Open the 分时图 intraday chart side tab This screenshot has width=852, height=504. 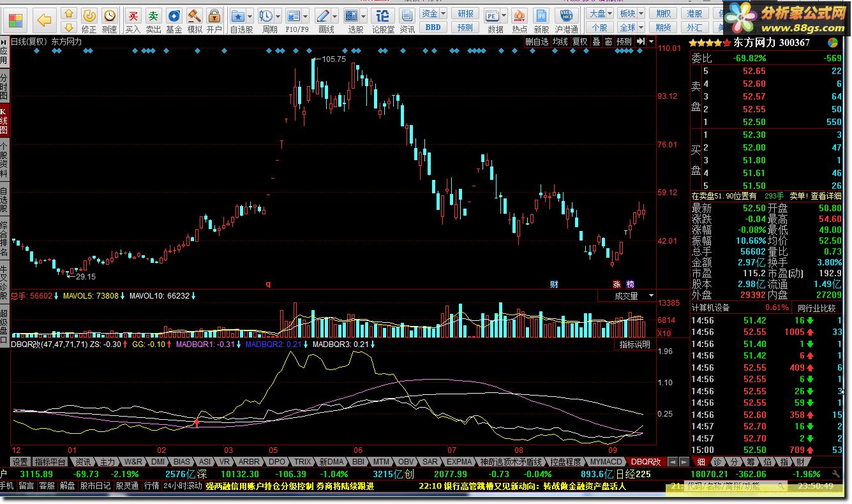point(4,86)
